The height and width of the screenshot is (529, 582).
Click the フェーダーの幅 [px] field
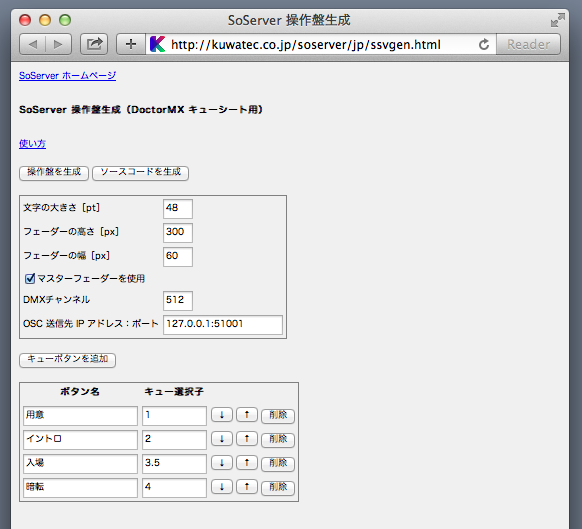(x=178, y=257)
